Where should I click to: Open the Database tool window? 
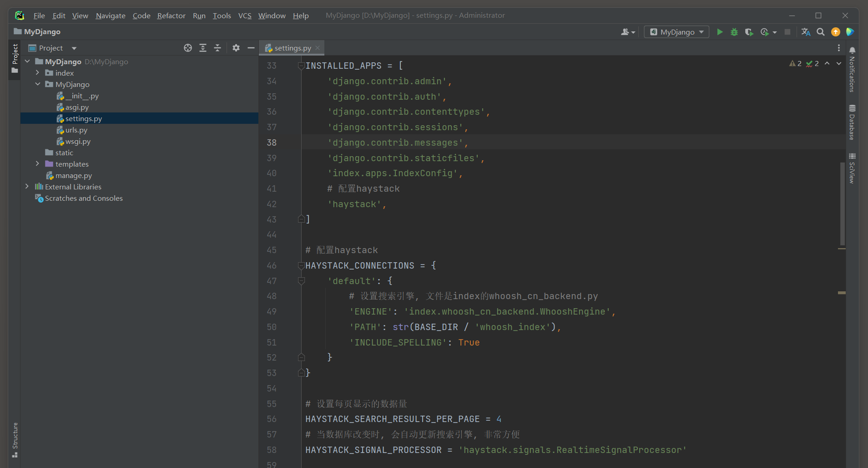coord(852,122)
